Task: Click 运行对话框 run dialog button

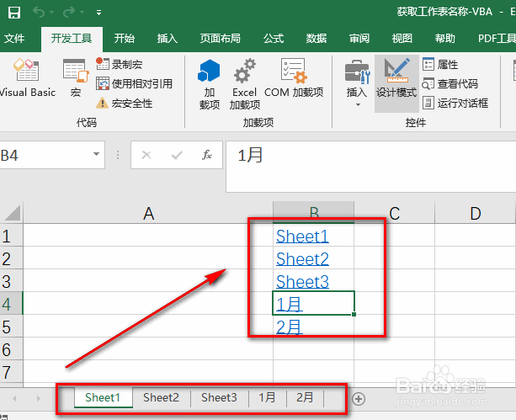Action: pyautogui.click(x=455, y=103)
